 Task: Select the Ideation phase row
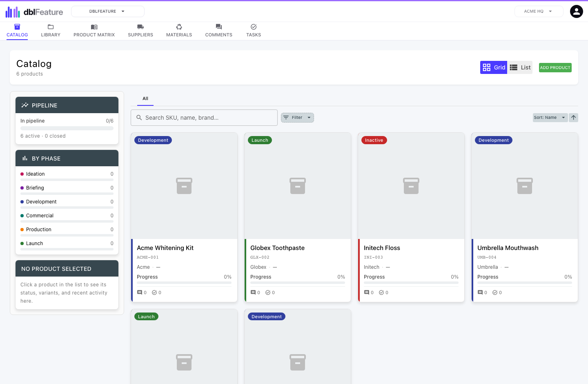click(67, 176)
